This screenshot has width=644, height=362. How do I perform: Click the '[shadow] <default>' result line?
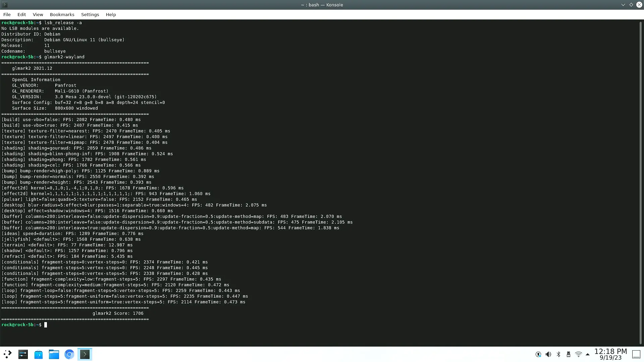click(x=67, y=251)
